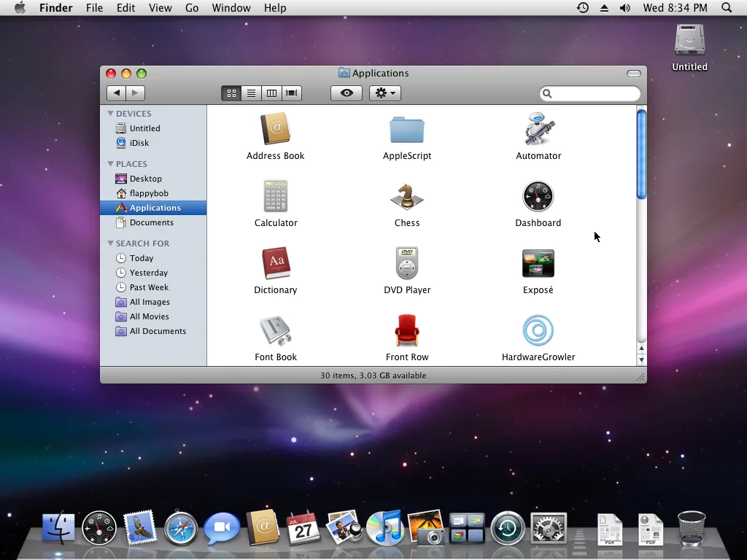
Task: Click the Finder icon in the Dock
Action: [x=58, y=528]
